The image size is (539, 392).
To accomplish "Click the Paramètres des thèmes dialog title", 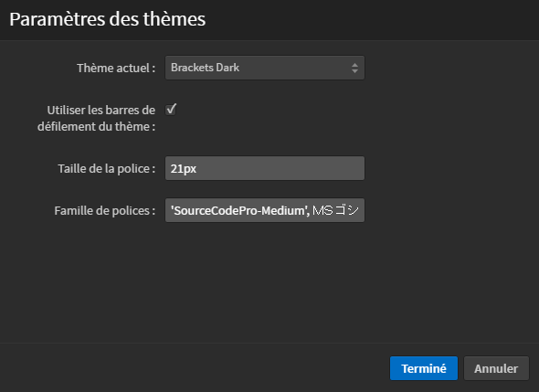I will (107, 19).
